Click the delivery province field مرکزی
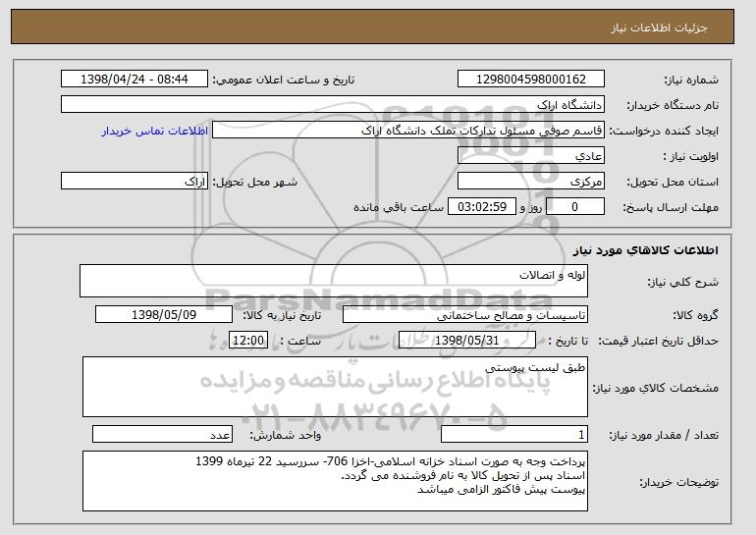756x535 pixels. click(x=531, y=182)
